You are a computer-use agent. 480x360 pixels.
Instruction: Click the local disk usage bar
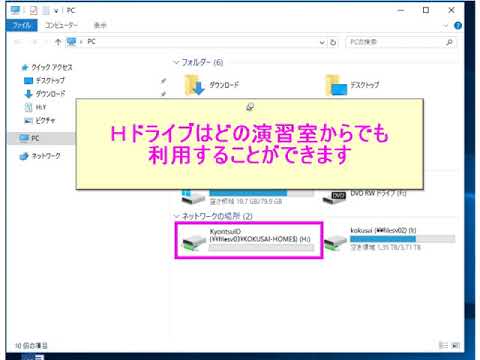coord(261,193)
